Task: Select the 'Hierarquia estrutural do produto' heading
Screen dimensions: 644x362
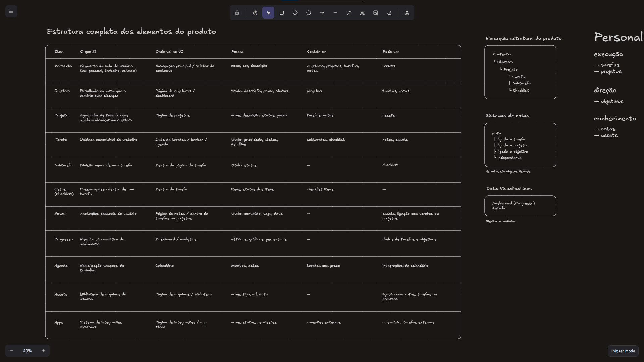Action: 524,38
